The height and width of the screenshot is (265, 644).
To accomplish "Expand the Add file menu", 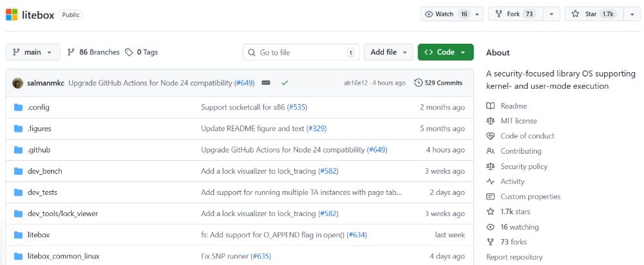I will coord(388,52).
